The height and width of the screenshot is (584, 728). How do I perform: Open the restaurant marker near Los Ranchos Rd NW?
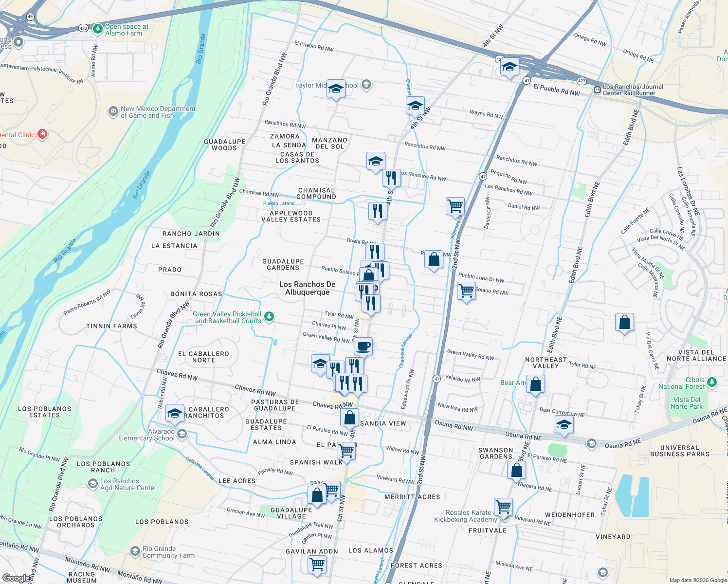tap(391, 178)
